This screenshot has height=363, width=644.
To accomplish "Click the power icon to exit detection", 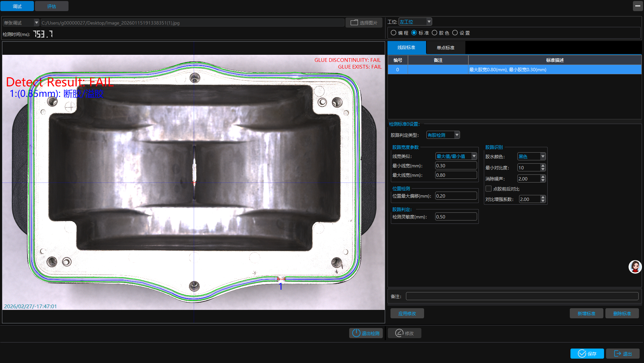I will pos(356,333).
